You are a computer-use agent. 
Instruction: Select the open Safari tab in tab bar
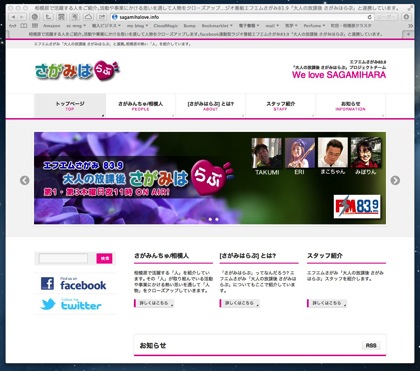pos(205,34)
